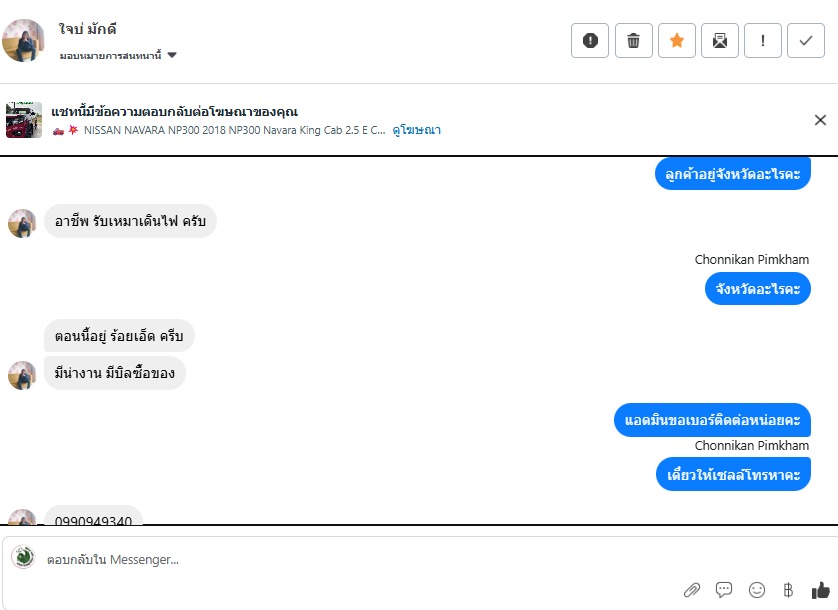Mark conversation done with checkmark
Image resolution: width=838 pixels, height=610 pixels.
[x=806, y=41]
